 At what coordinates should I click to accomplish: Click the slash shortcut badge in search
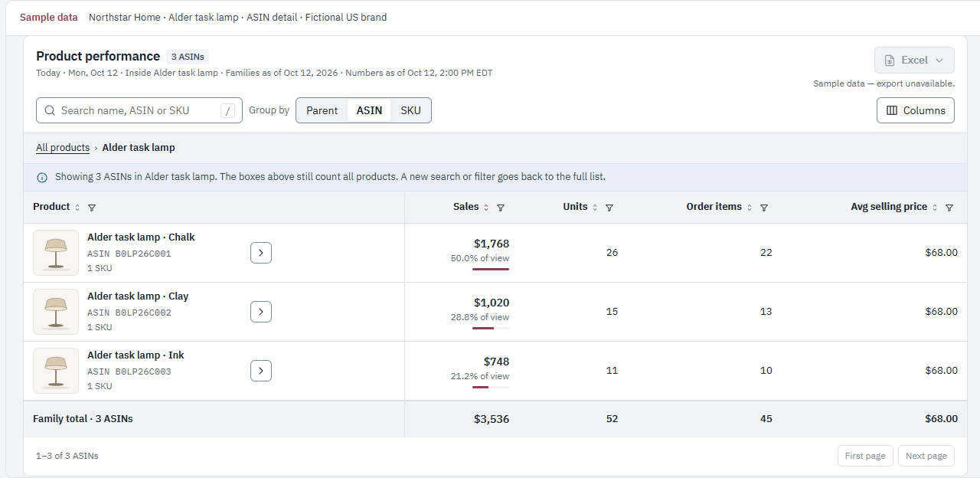pos(227,110)
